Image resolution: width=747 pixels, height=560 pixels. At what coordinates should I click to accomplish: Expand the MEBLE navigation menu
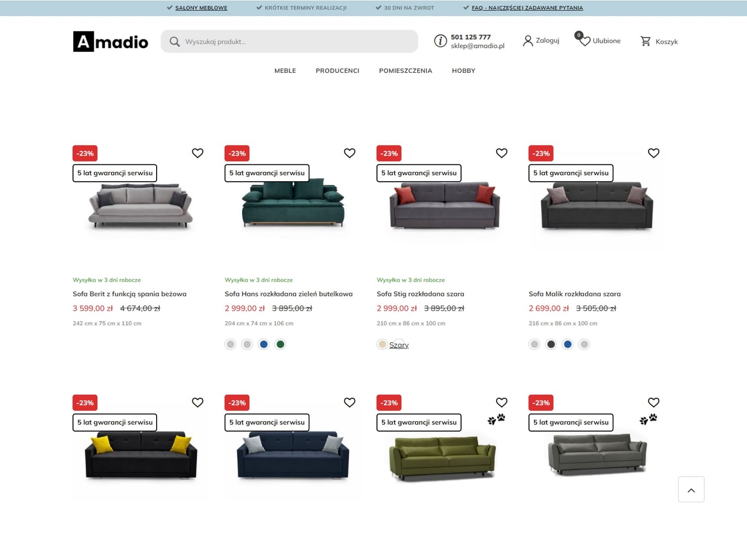click(x=285, y=70)
